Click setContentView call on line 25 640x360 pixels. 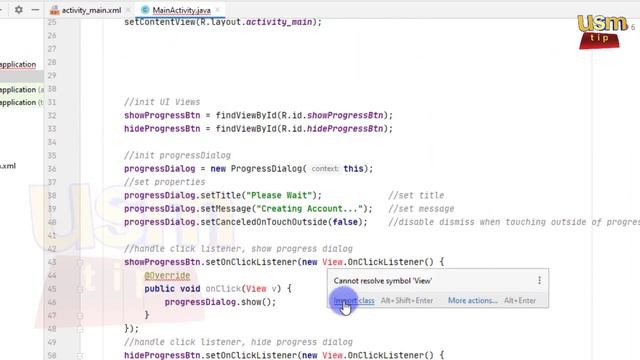pyautogui.click(x=223, y=22)
